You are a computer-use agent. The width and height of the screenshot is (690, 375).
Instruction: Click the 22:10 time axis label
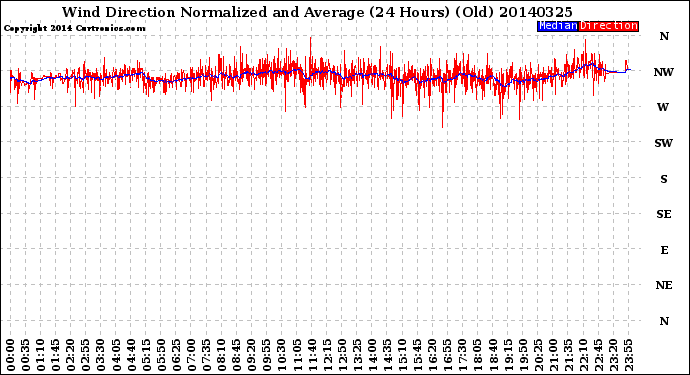coord(583,355)
